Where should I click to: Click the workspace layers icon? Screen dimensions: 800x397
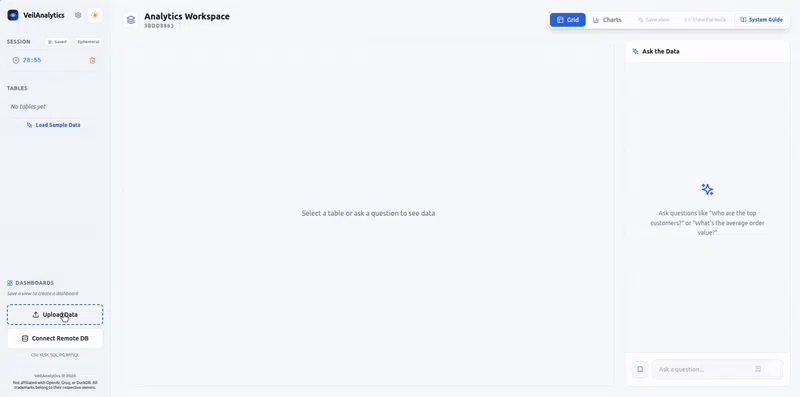coord(131,20)
